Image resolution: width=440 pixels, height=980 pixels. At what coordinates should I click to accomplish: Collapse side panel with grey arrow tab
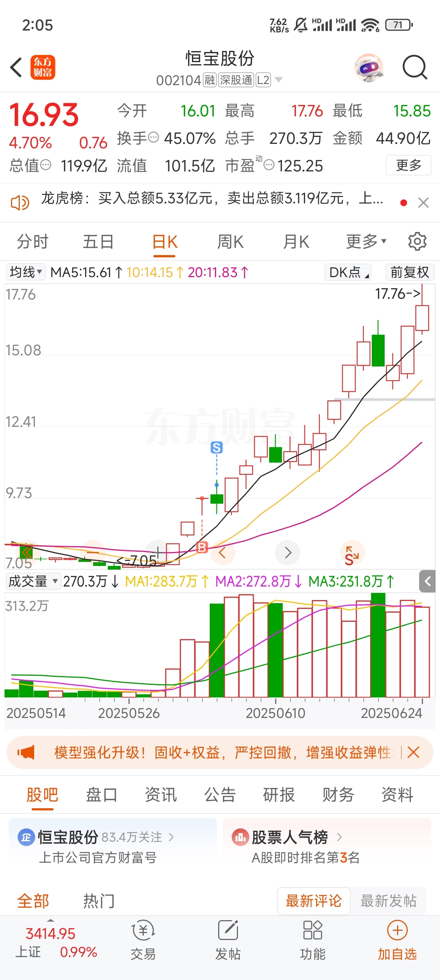click(x=428, y=581)
